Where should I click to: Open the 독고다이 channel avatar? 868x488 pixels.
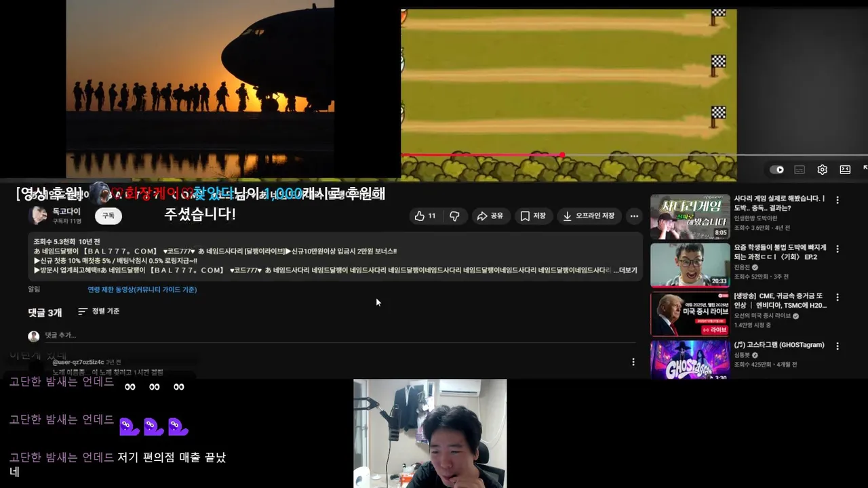pyautogui.click(x=37, y=216)
